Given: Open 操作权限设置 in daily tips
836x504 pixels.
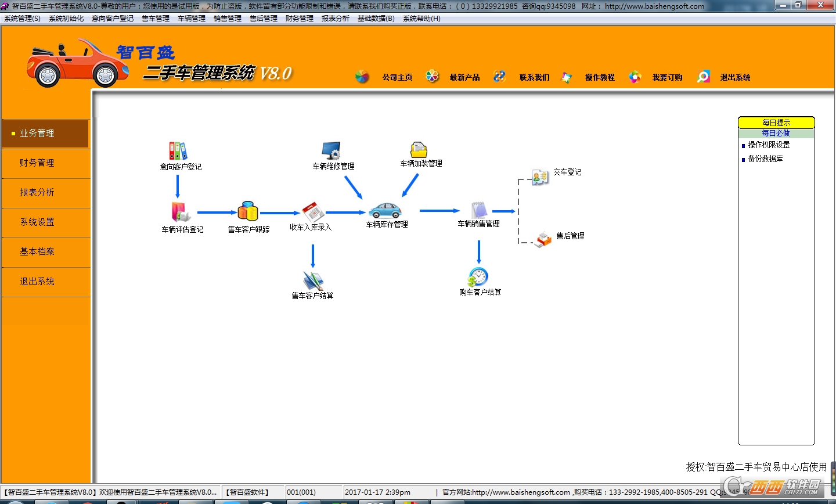Looking at the screenshot, I should click(769, 145).
